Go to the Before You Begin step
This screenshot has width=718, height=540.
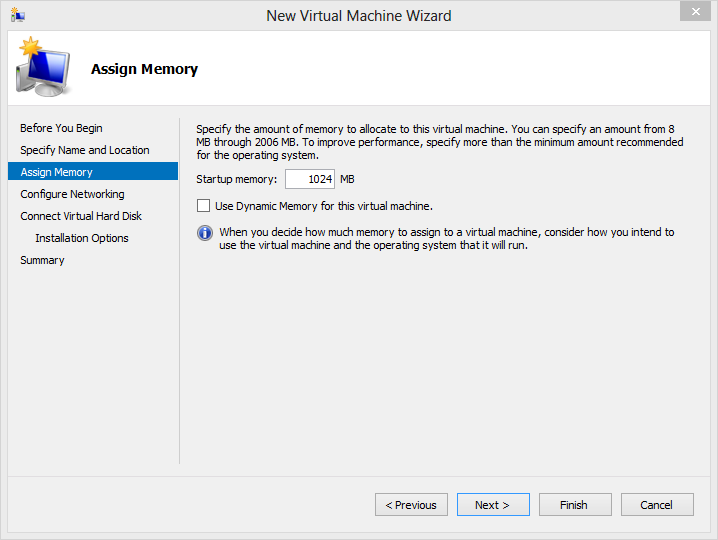61,128
